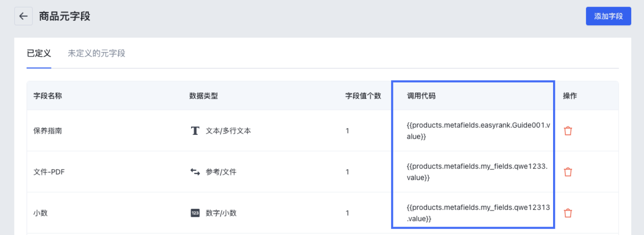Click the 调用代码 column header

[x=421, y=96]
